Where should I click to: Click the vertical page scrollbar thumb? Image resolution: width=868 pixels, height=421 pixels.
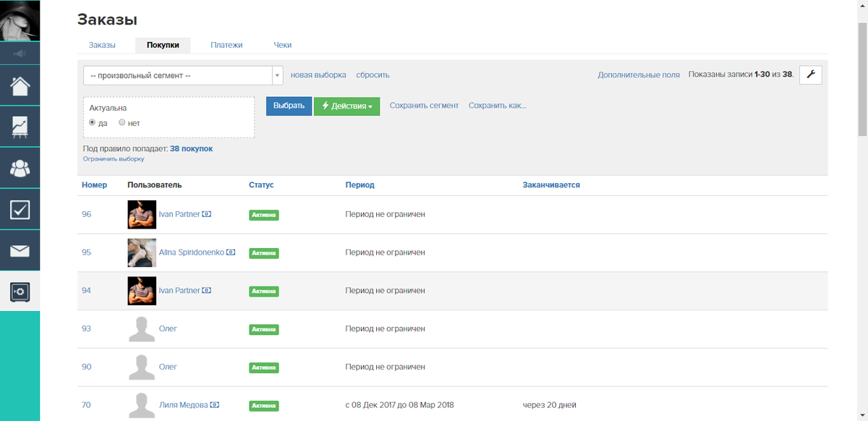coord(862,78)
